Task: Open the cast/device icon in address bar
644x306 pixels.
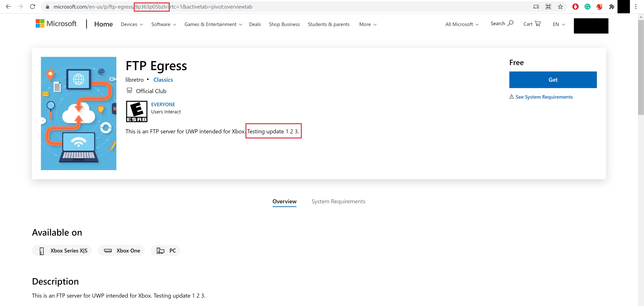Action: click(536, 7)
